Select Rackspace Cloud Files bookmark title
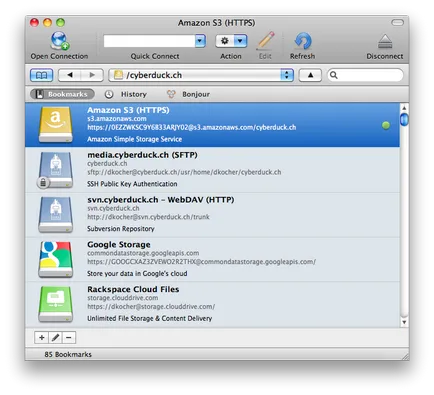 (x=133, y=289)
